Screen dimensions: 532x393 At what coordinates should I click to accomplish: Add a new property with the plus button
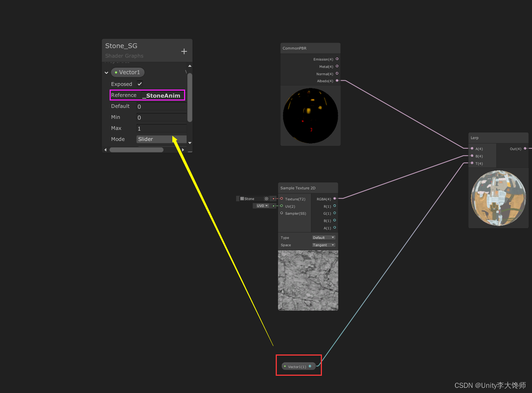(x=184, y=51)
